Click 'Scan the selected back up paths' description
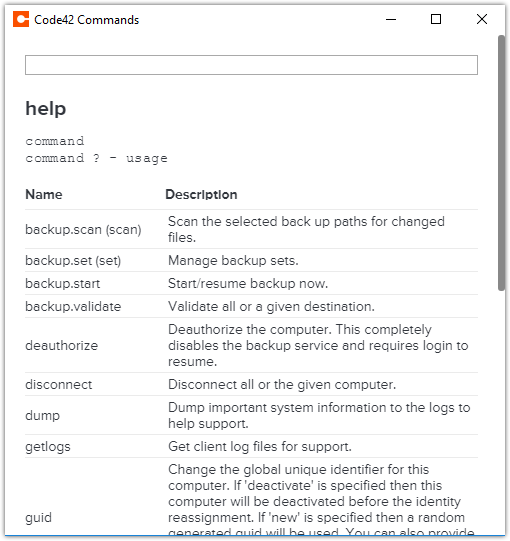Viewport: 510px width, 541px height. click(306, 229)
